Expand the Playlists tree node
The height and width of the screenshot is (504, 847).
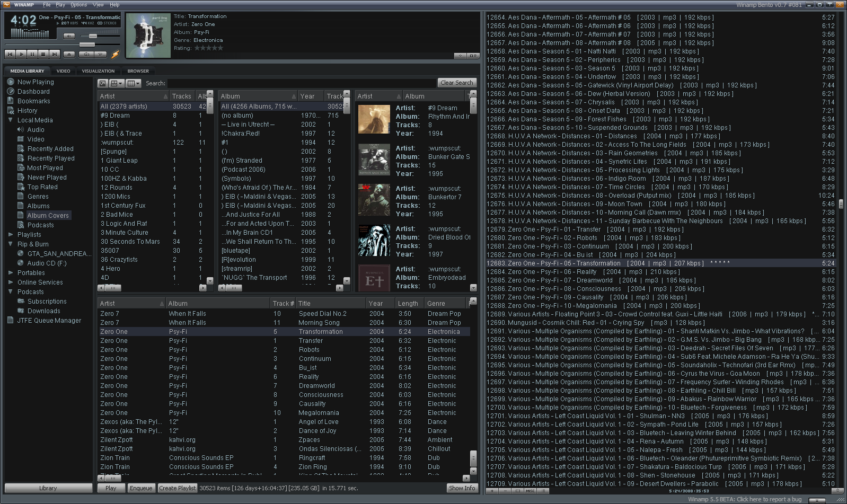pos(11,235)
